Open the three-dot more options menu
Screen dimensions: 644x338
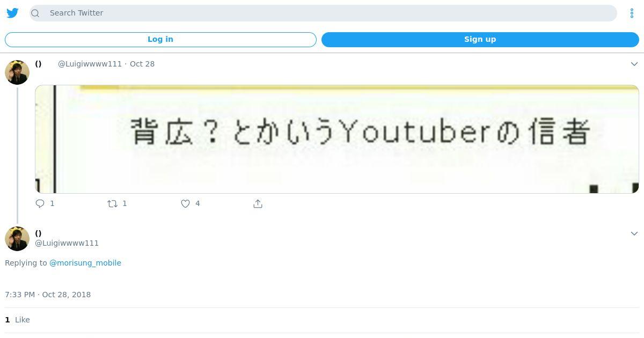tap(632, 13)
